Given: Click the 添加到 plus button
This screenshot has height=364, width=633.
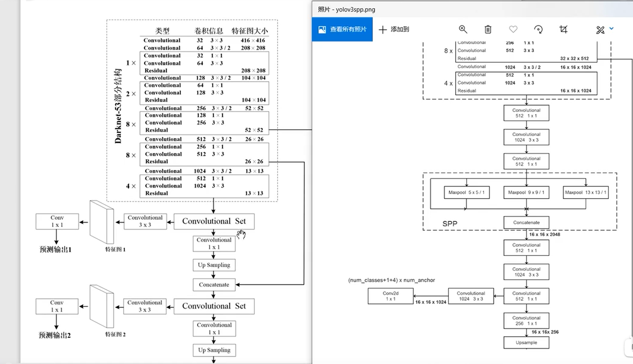Looking at the screenshot, I should point(394,29).
